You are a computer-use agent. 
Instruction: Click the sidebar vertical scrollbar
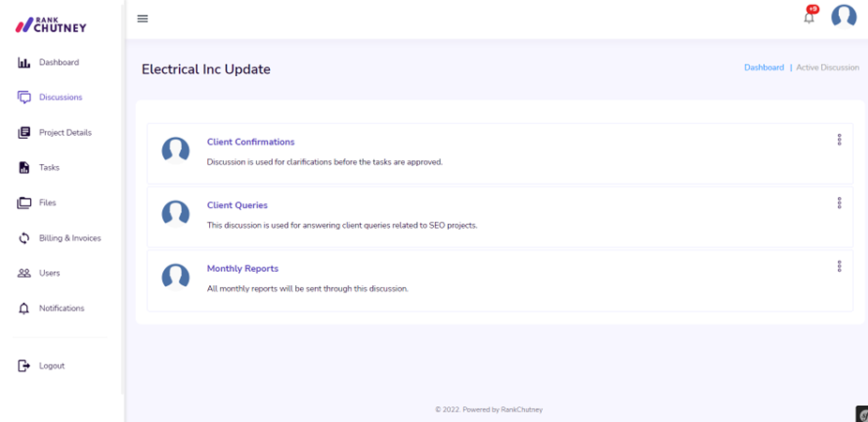pyautogui.click(x=123, y=200)
